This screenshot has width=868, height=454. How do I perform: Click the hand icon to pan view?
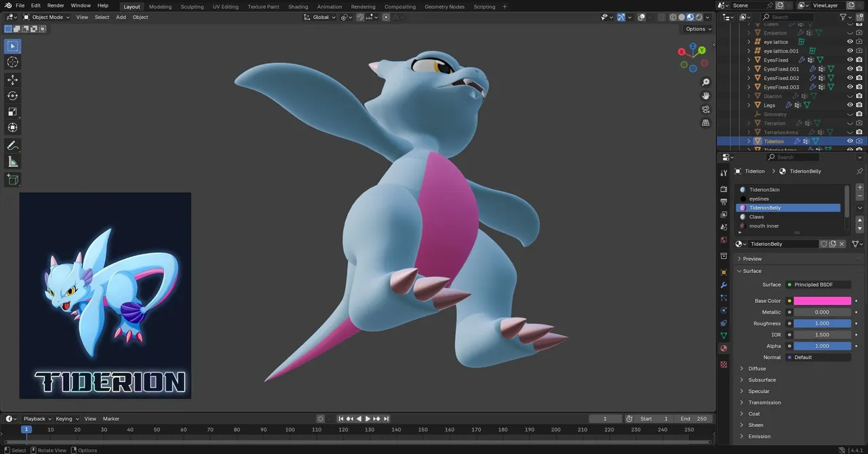coord(705,96)
